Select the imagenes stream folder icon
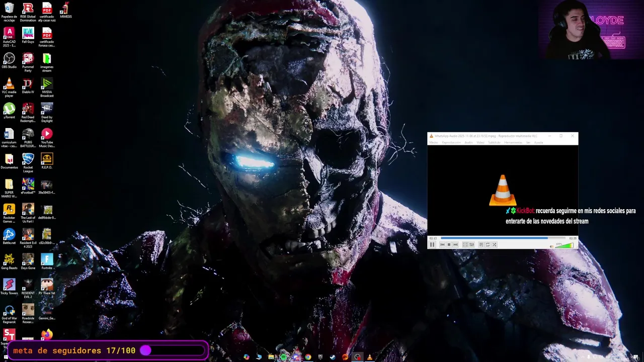644x362 pixels. pos(47,62)
